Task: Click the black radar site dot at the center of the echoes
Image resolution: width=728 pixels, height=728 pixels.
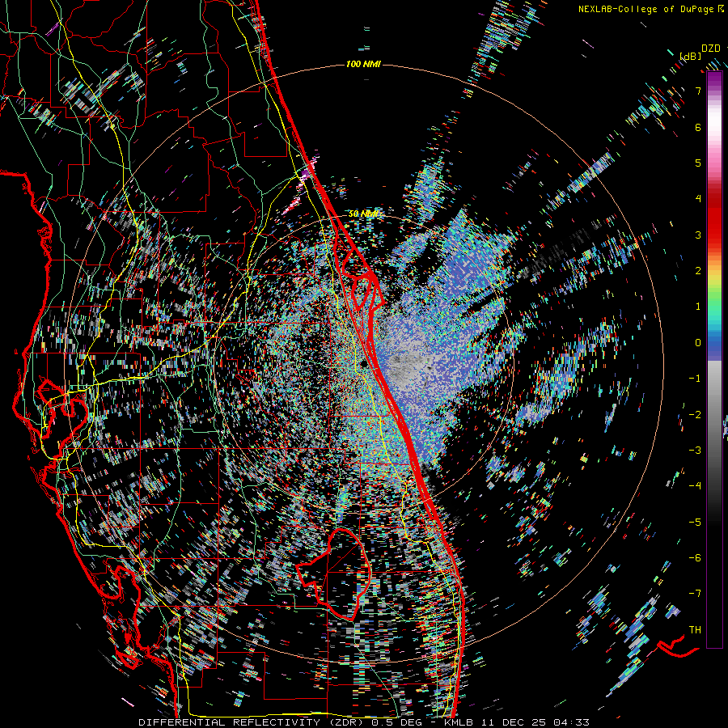Action: coord(365,363)
